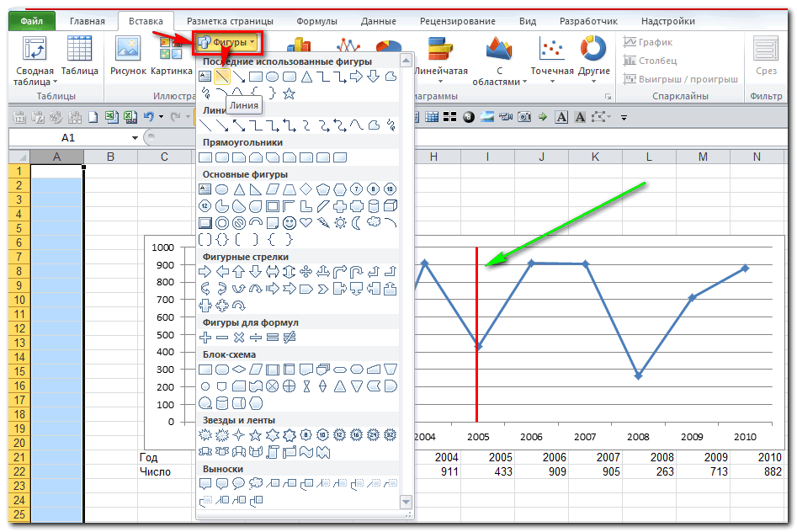
Task: Select the oval callout shape
Action: [238, 483]
